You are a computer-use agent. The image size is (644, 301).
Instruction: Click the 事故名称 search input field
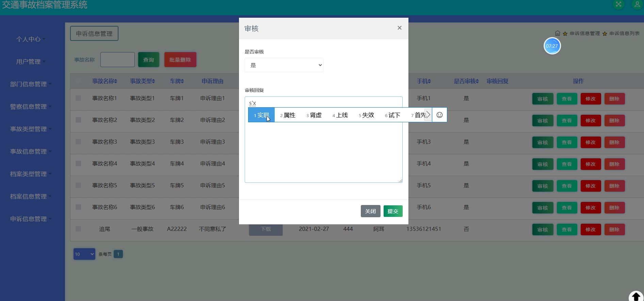[x=117, y=60]
